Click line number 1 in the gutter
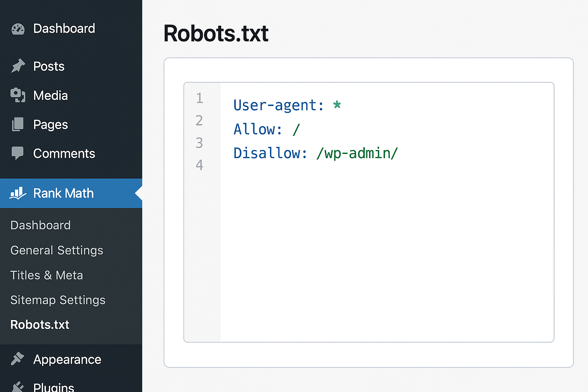 point(199,98)
